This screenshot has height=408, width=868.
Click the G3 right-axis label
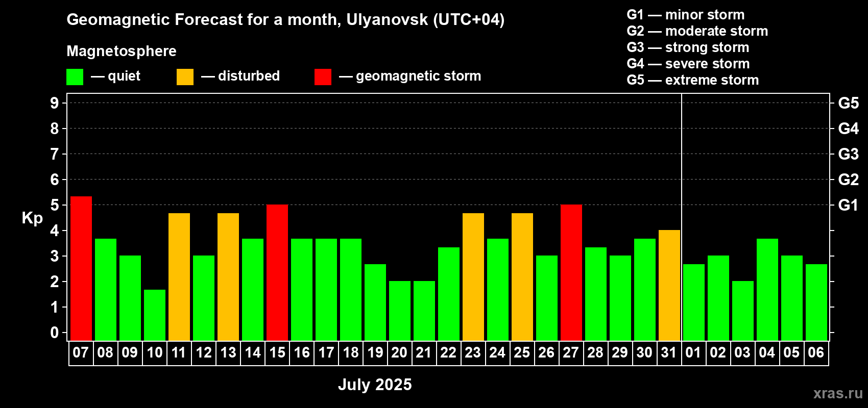(849, 154)
